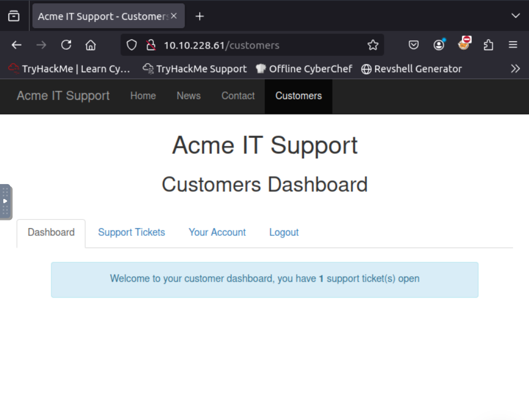Open the Firefox account profile icon

point(439,45)
